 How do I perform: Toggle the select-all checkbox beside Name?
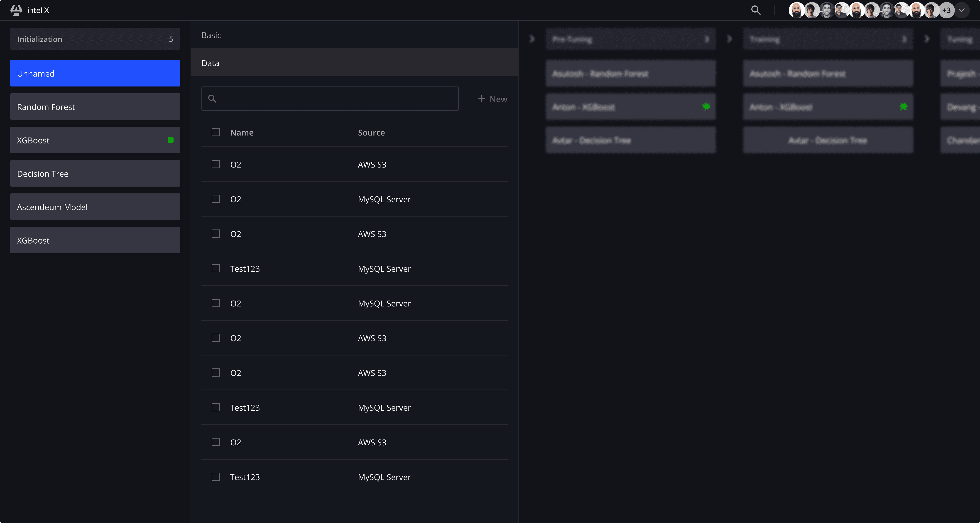click(216, 132)
